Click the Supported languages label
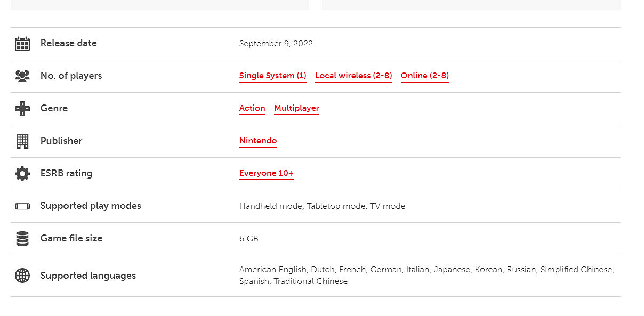 pyautogui.click(x=88, y=276)
